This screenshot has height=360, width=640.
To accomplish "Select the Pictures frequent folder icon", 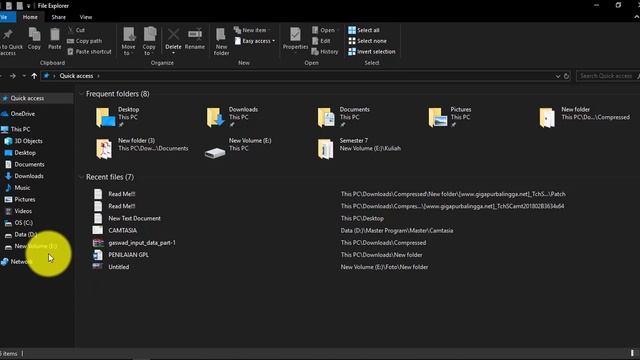I will click(x=438, y=118).
